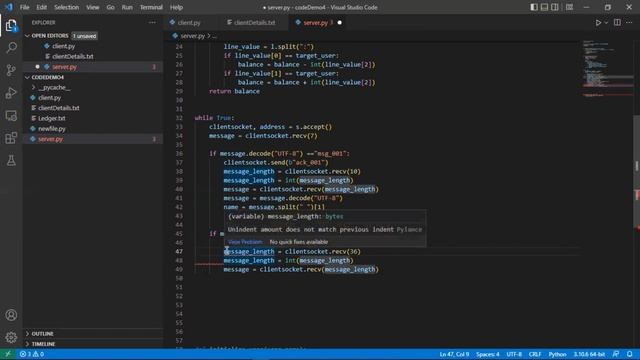The image size is (640, 360).
Task: Click View Problem link in hover popup
Action: (245, 242)
